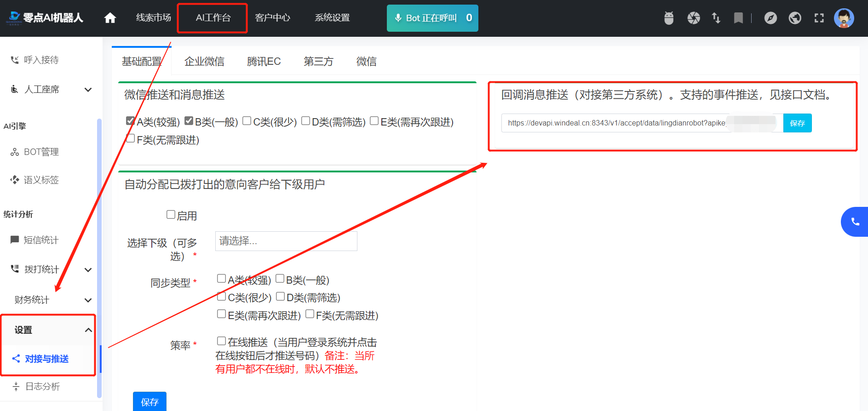
Task: Enable 在线推送 strategy checkbox
Action: (x=221, y=341)
